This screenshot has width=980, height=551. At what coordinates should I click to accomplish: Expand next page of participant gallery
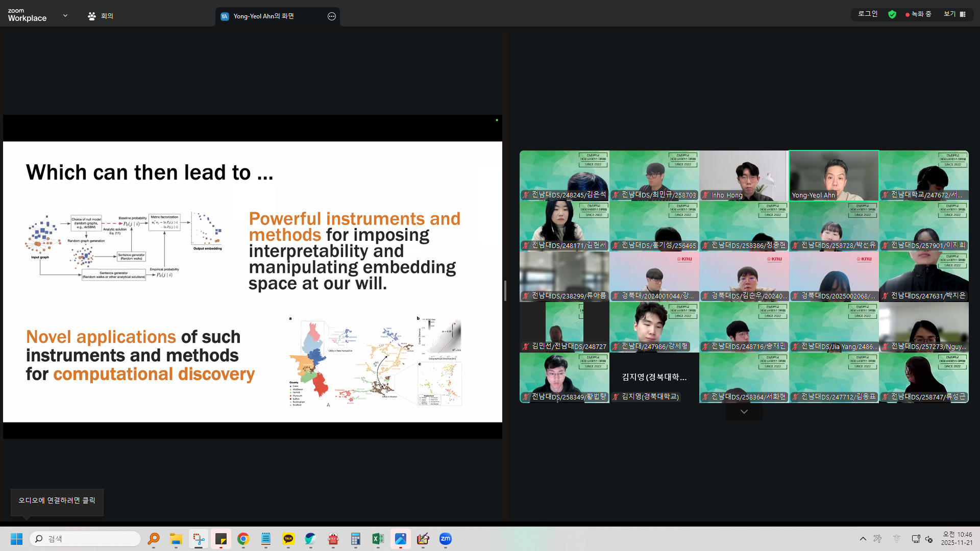click(744, 412)
